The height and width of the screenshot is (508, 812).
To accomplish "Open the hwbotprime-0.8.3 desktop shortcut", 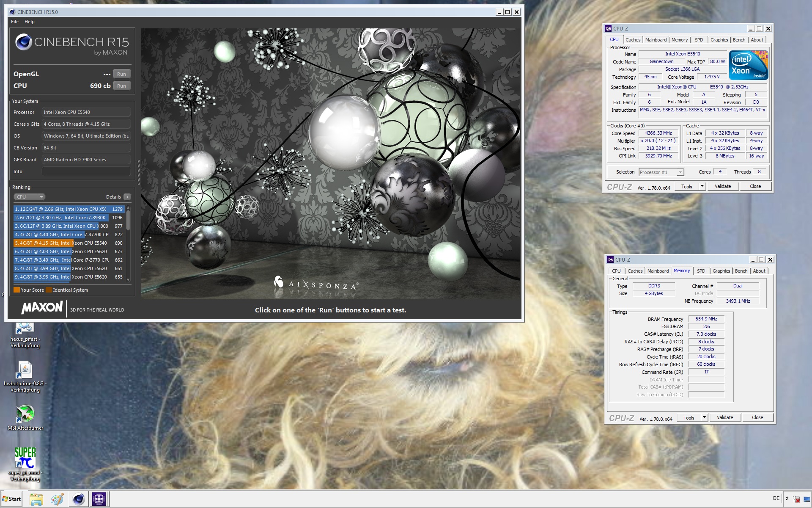I will 25,376.
